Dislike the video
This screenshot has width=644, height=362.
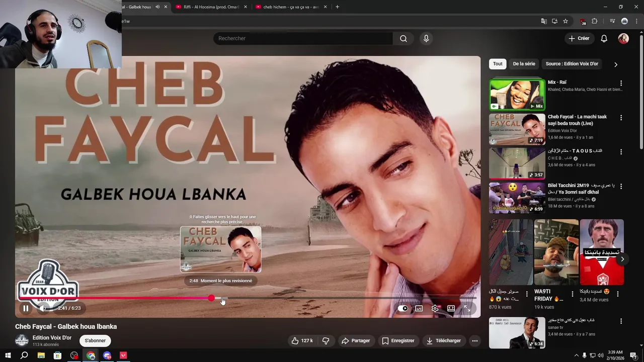[326, 341]
